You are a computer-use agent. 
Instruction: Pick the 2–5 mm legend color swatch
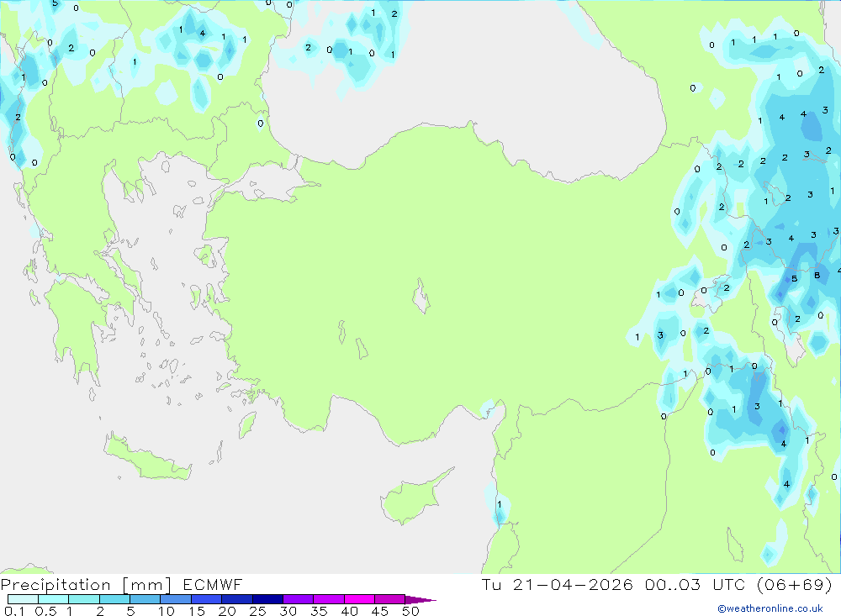[x=114, y=599]
